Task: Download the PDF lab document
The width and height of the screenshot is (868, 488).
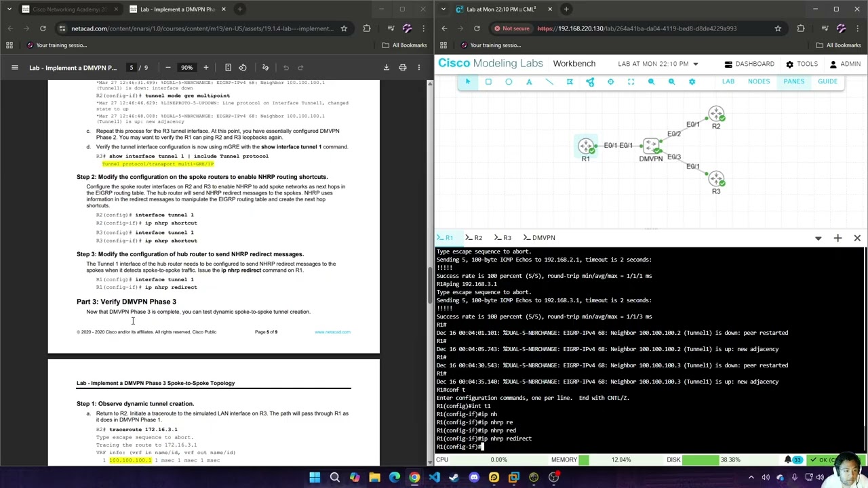Action: [x=387, y=67]
